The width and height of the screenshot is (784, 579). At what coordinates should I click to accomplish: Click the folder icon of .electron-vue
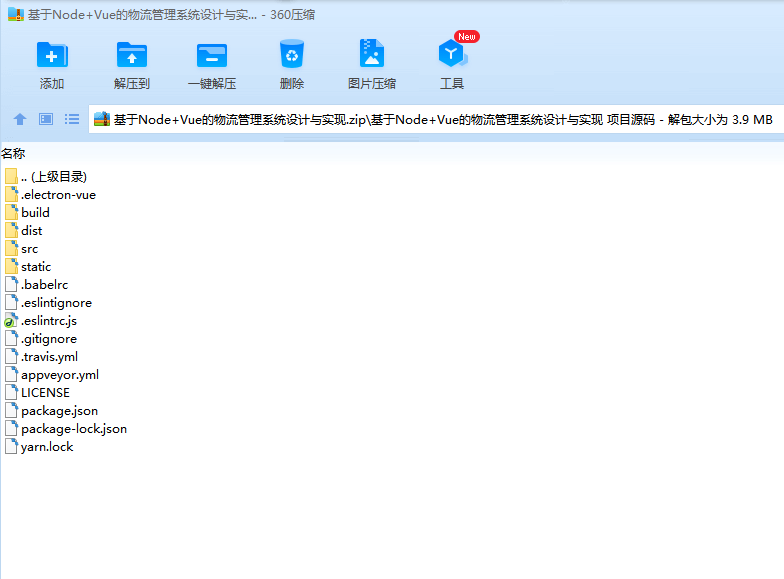[12, 194]
